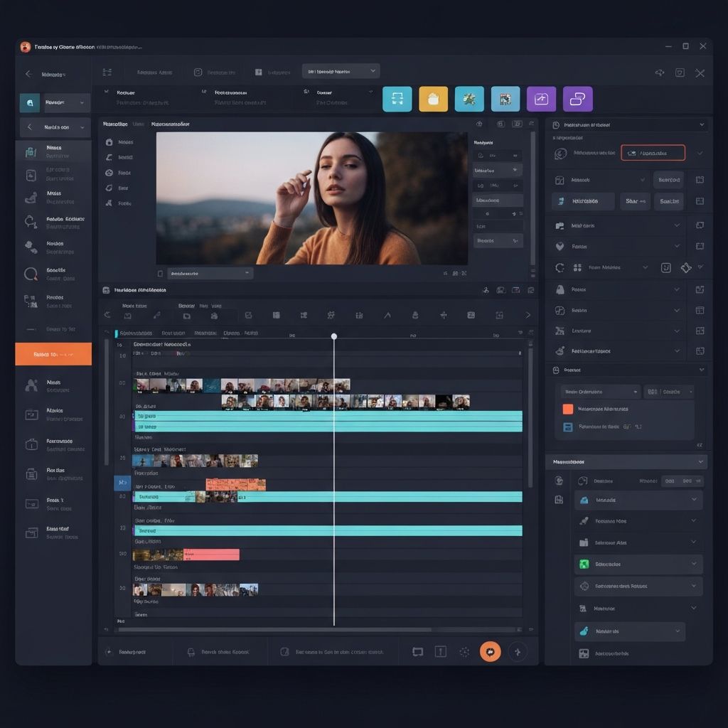
Task: Click the red-outlined button in right panel
Action: [653, 153]
